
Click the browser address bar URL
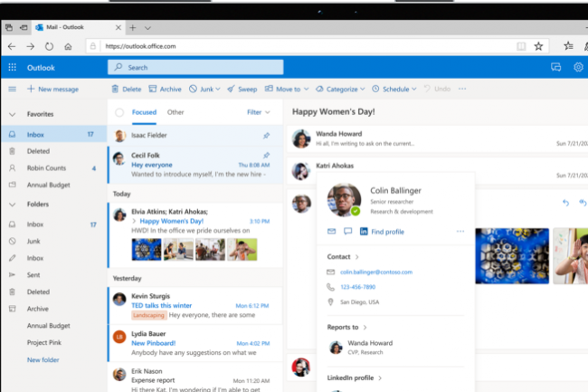coord(140,46)
